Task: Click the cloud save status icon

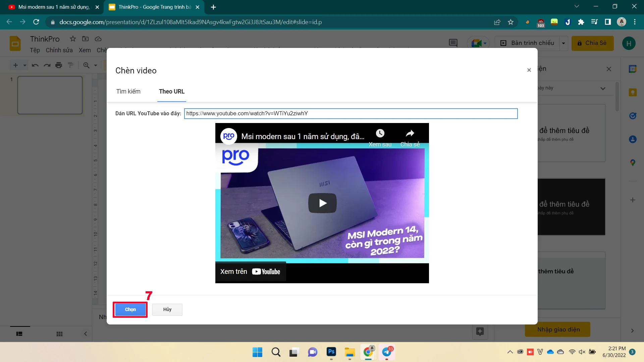Action: tap(98, 39)
